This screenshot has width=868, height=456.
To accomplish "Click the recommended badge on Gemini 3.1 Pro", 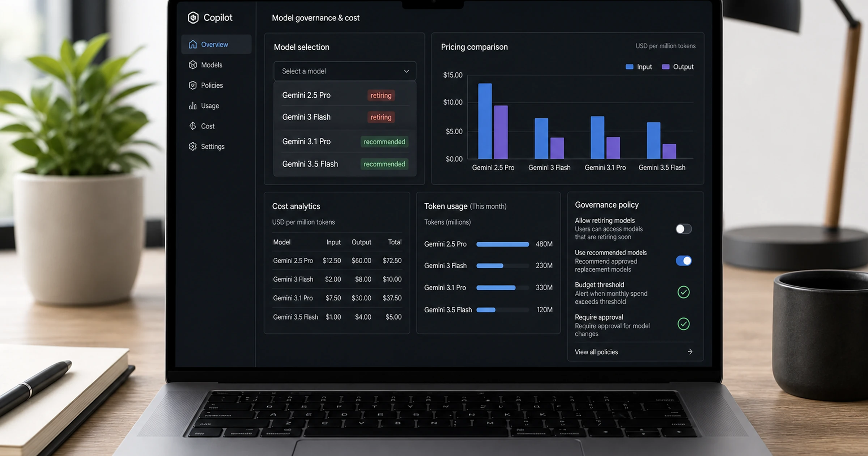I will point(384,142).
